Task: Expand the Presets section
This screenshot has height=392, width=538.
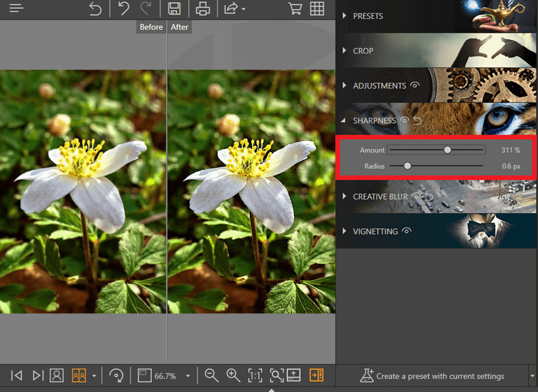Action: click(368, 16)
